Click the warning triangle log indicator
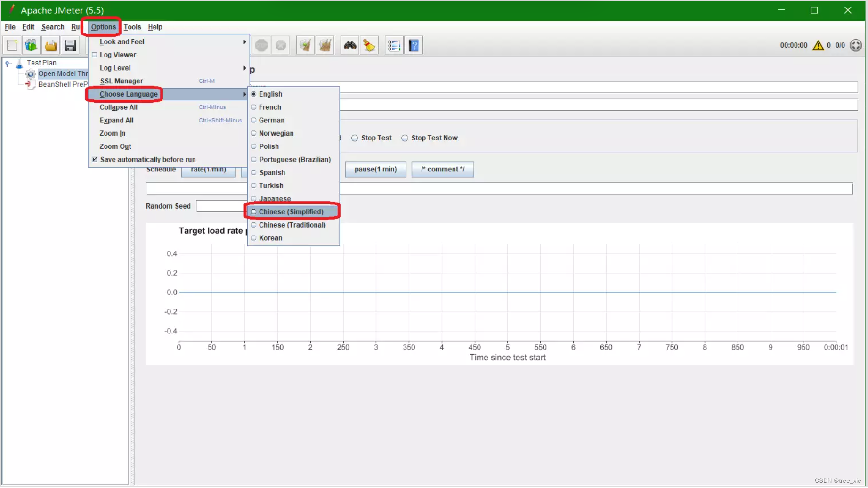Image resolution: width=868 pixels, height=488 pixels. click(x=818, y=45)
